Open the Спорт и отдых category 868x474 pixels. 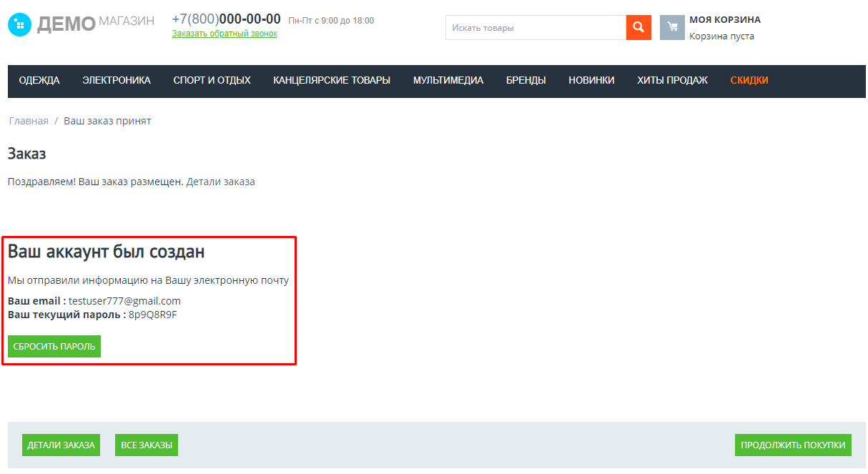pos(212,81)
